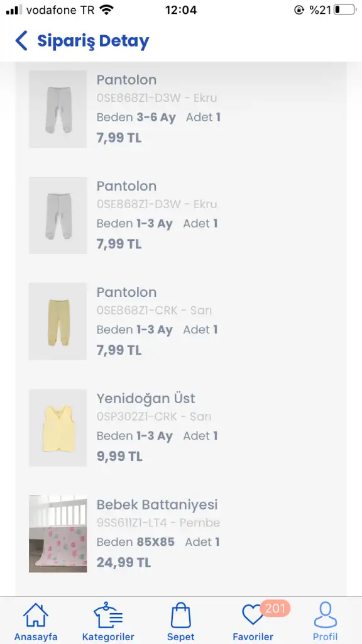Select the Yenidoğan Üst product title
Screen dimensions: 362x644
click(146, 399)
